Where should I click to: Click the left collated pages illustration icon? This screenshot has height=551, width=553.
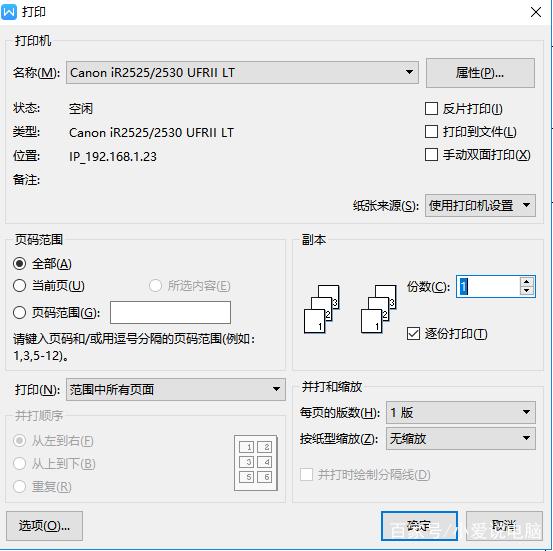pos(321,309)
